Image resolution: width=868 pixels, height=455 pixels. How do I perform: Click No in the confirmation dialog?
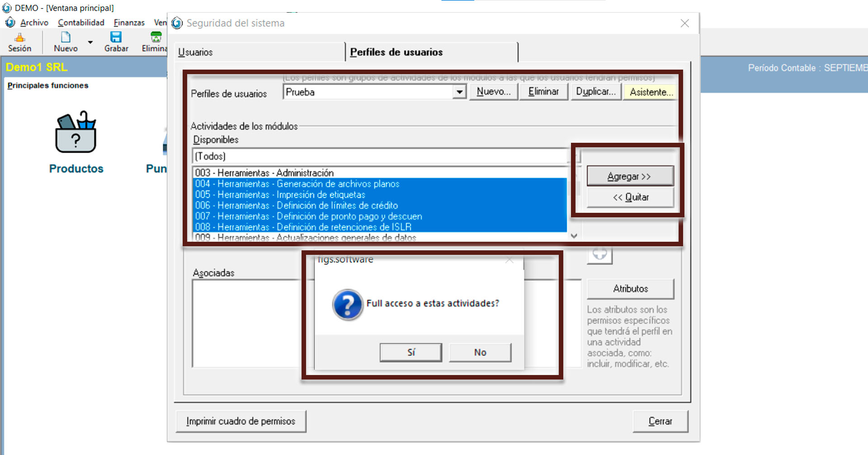point(480,352)
